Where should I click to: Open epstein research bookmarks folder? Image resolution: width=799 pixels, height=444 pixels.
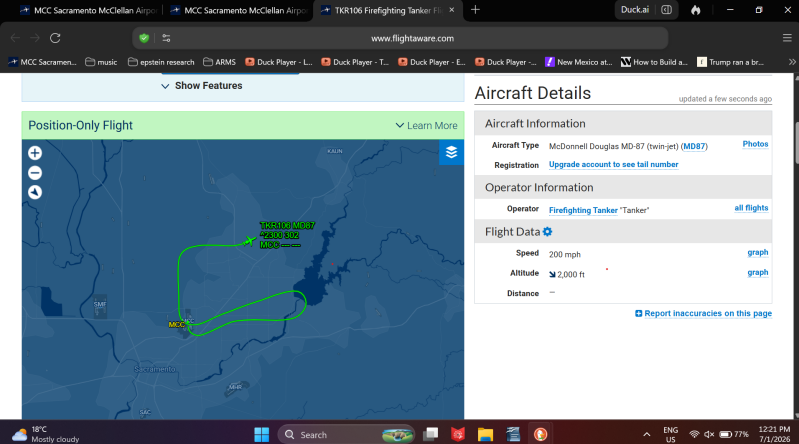161,62
